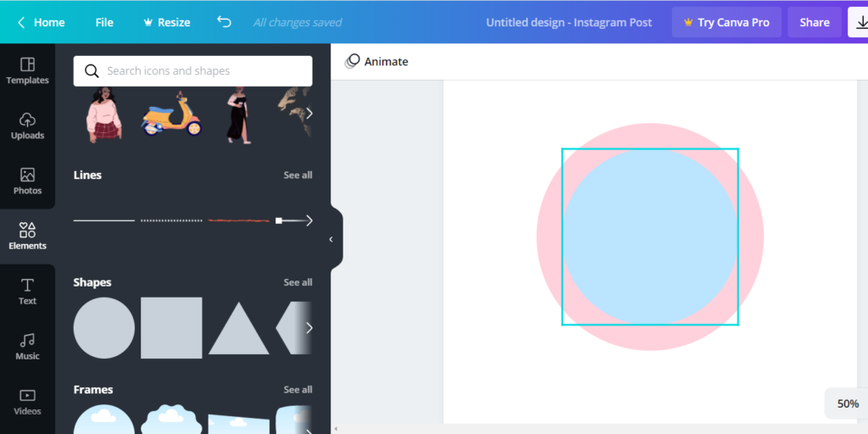See all Lines
Image resolution: width=868 pixels, height=434 pixels.
point(298,175)
